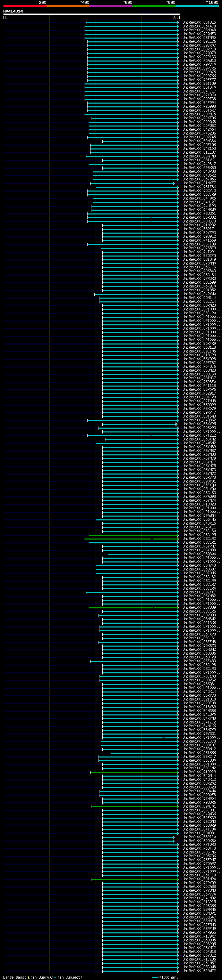
Task: Click the Large gaps legend text
Action: point(15,977)
